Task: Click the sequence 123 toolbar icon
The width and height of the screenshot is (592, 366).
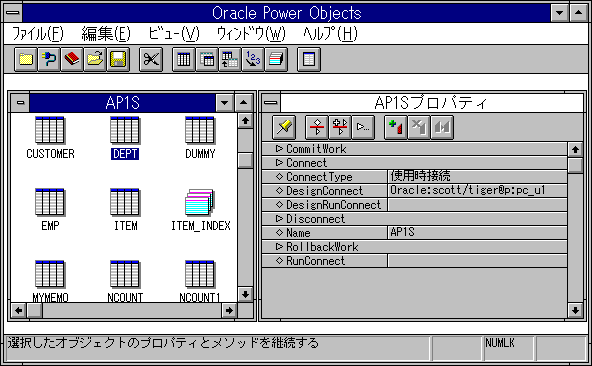Action: point(253,59)
